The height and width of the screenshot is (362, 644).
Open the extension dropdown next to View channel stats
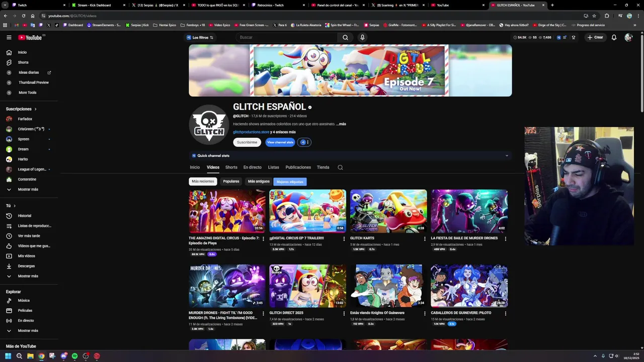[x=304, y=142]
